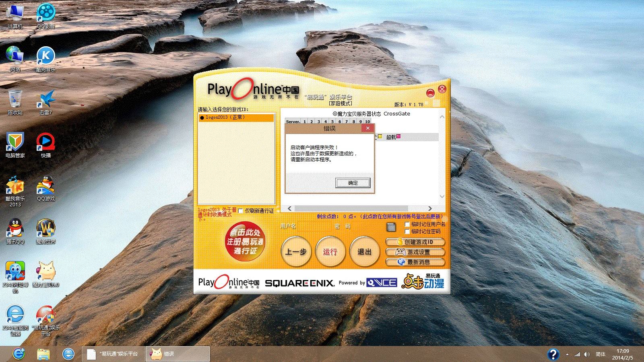Open 腾讯QQ desktop icon

(15, 232)
